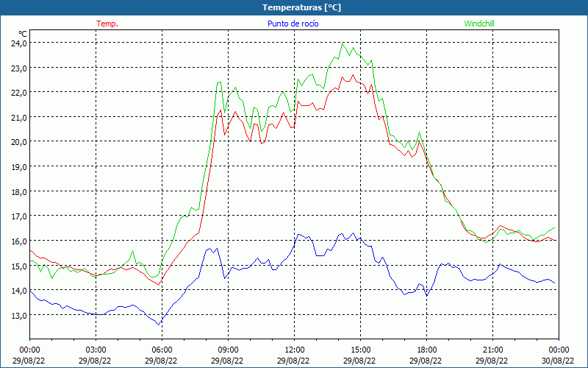This screenshot has height=368, width=588.
Task: Click the 18,0 y-axis value
Action: pyautogui.click(x=19, y=191)
